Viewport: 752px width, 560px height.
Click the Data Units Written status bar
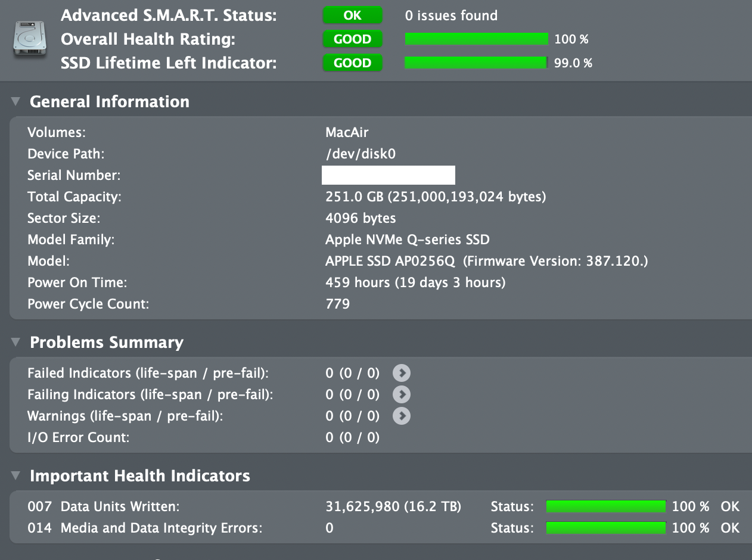point(605,506)
